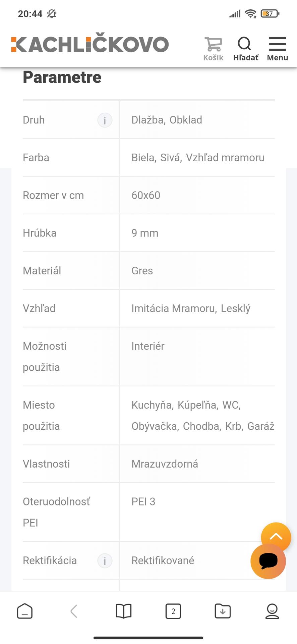Tap the Rektifikované value
This screenshot has width=297, height=644.
point(163,560)
